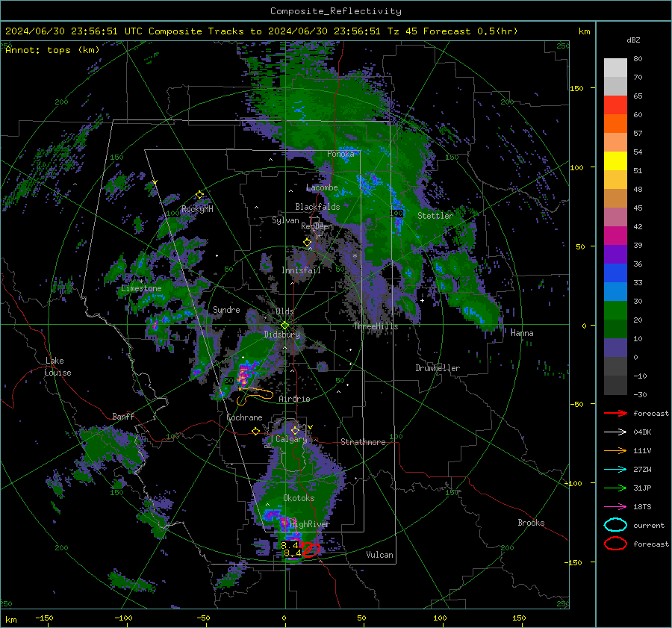Image resolution: width=672 pixels, height=628 pixels.
Task: Click the orange 60 dBZ color swatch
Action: click(x=615, y=124)
